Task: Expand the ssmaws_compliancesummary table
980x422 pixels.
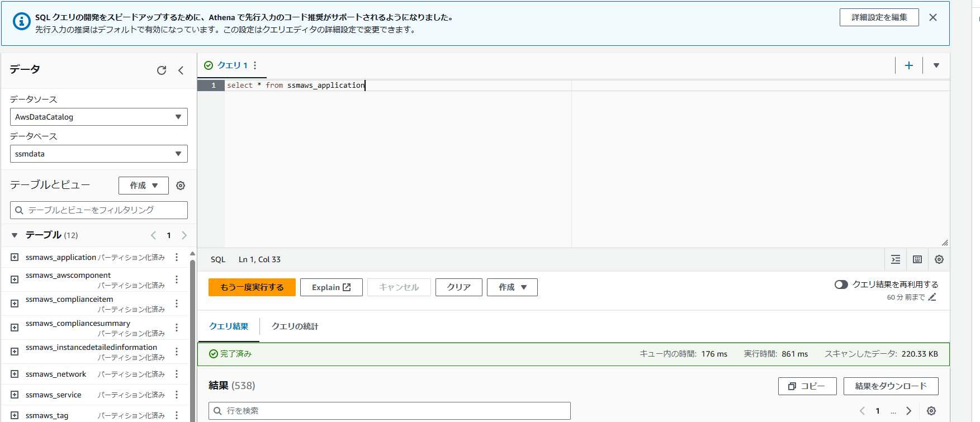Action: (15, 328)
